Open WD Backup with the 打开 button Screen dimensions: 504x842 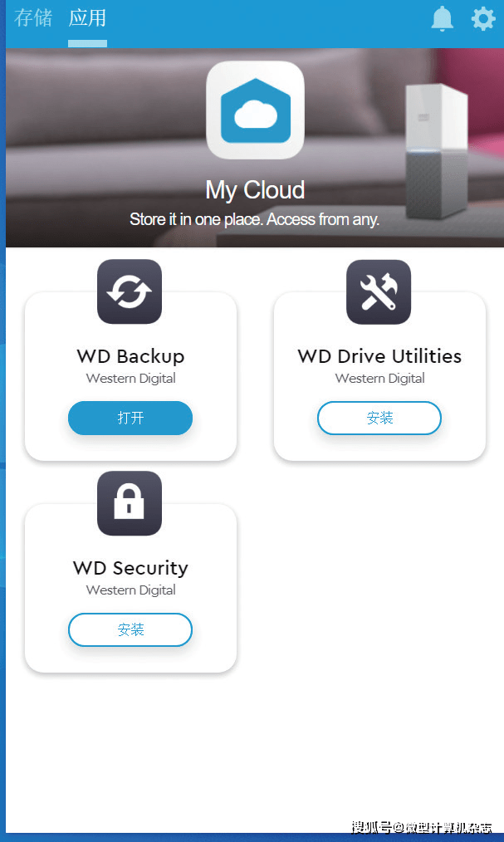pyautogui.click(x=130, y=418)
